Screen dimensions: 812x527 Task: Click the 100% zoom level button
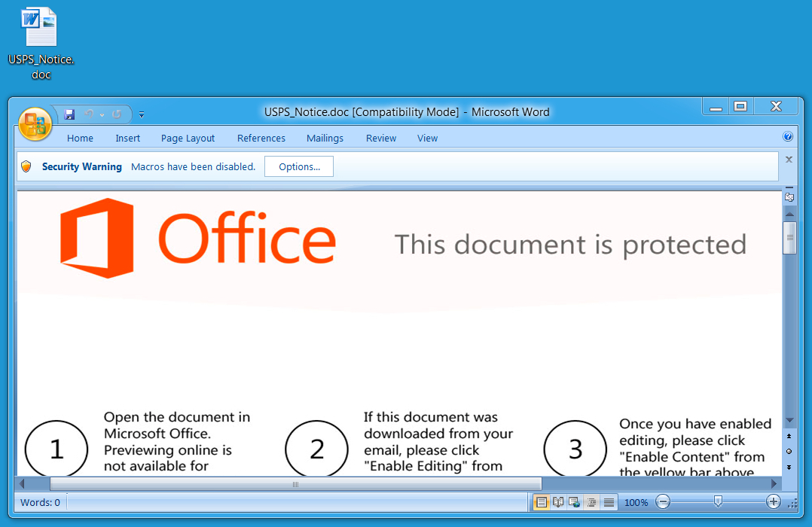click(636, 502)
